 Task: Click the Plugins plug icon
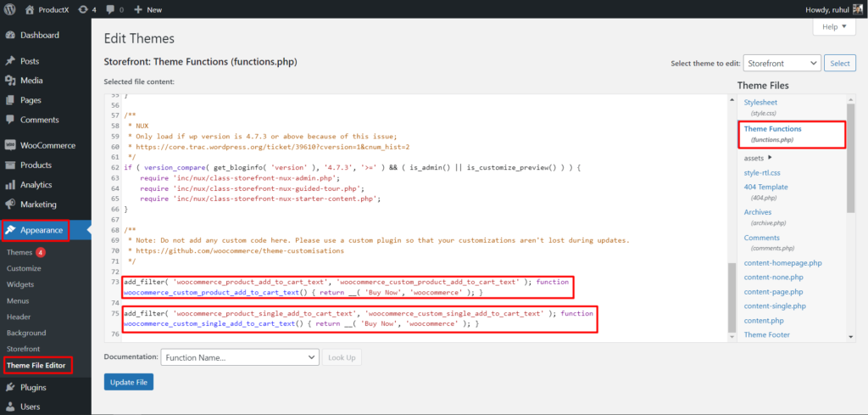(10, 387)
